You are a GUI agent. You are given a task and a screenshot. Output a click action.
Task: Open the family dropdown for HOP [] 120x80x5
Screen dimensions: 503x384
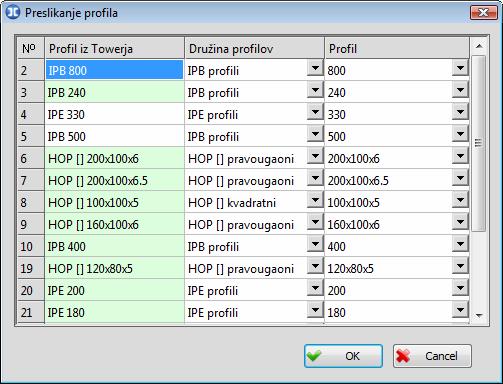tap(315, 266)
